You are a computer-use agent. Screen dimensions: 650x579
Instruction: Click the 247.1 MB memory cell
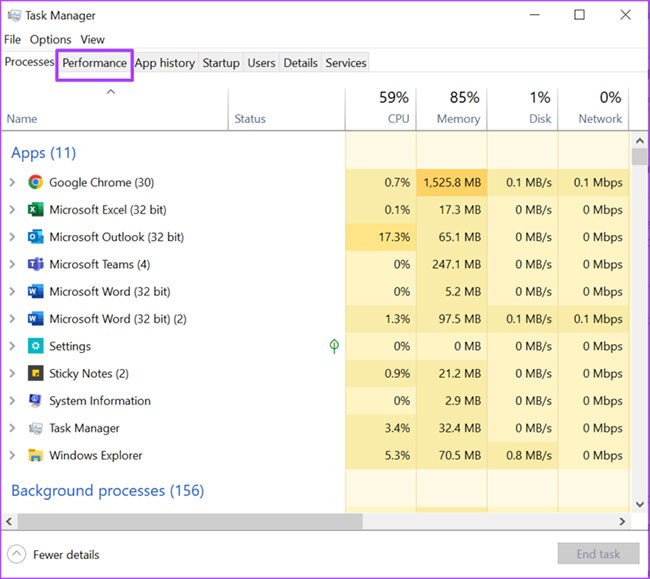pyautogui.click(x=452, y=264)
